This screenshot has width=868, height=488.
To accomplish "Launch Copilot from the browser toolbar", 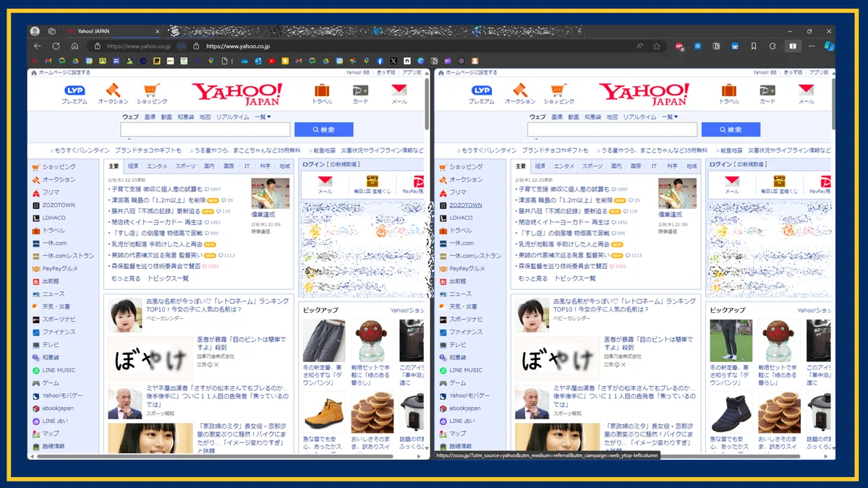I will point(829,46).
